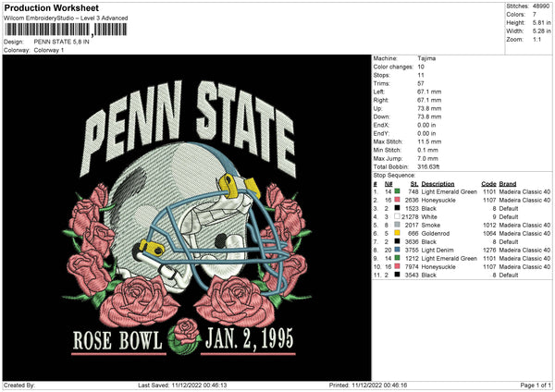Select the Black swatch in row 3
This screenshot has height=392, width=555.
point(397,208)
